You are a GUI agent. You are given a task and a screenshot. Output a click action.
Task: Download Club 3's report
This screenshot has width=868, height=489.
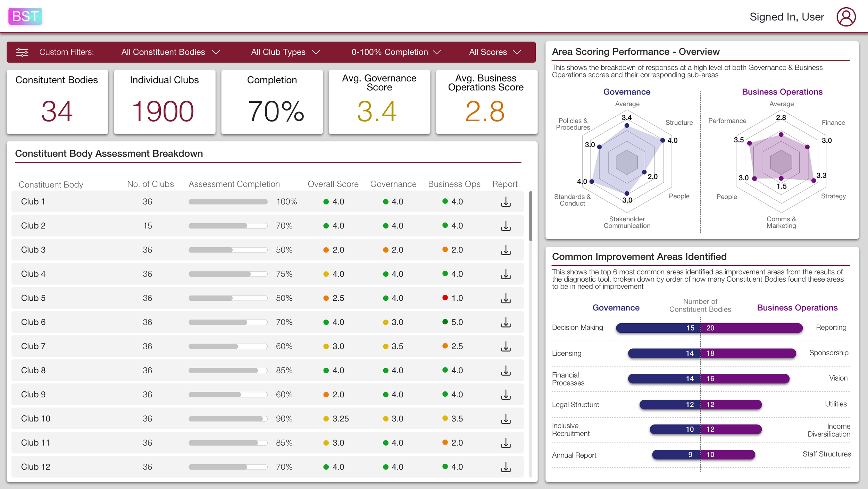coord(506,250)
